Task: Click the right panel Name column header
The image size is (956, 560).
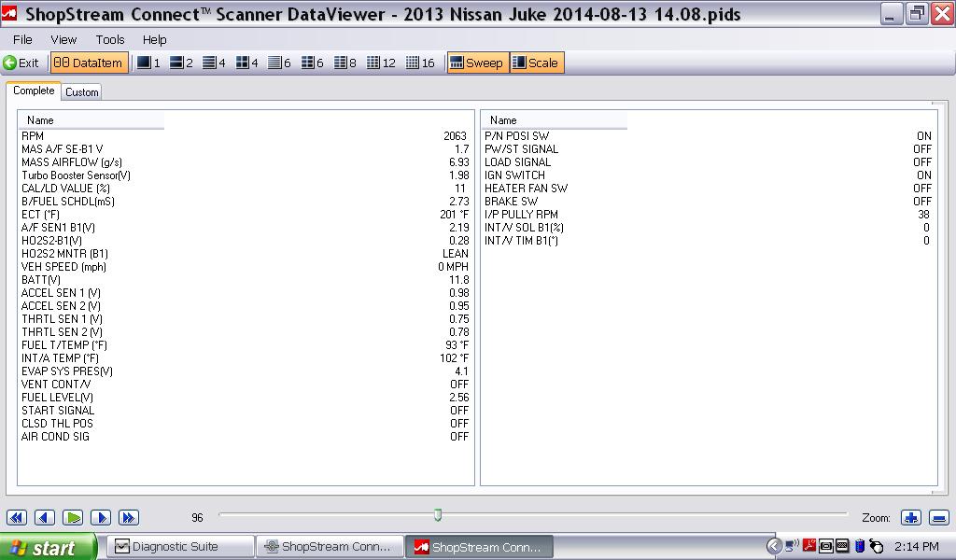Action: point(555,120)
